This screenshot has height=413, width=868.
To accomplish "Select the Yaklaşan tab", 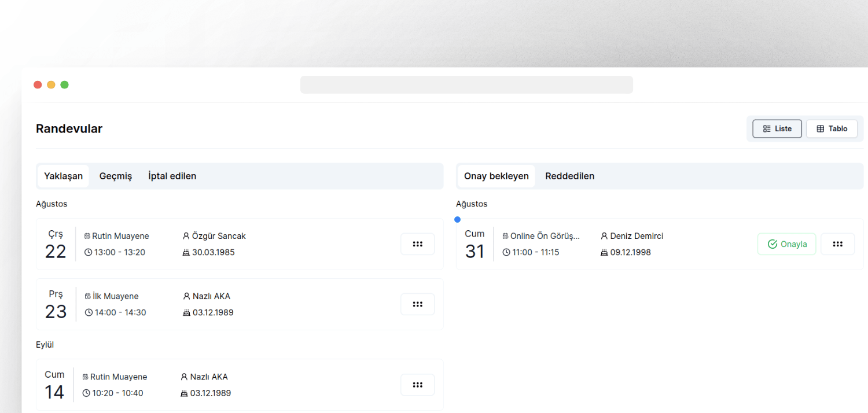I will [x=63, y=176].
